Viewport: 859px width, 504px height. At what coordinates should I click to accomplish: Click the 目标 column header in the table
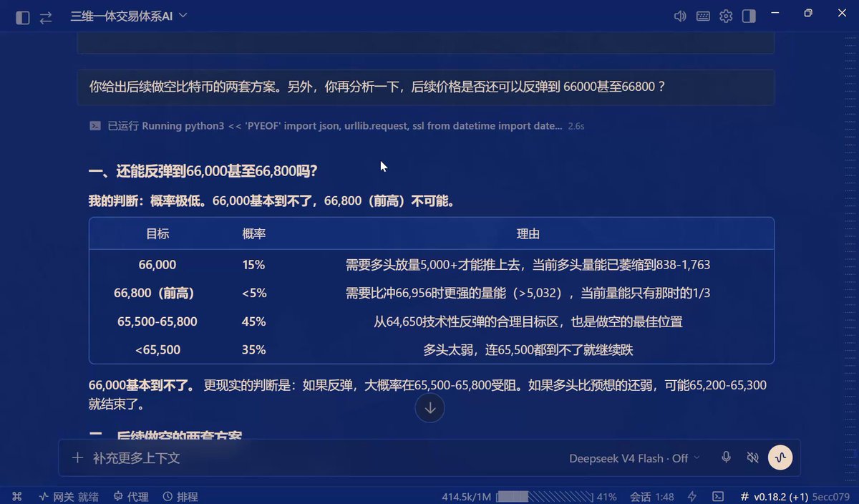(x=157, y=234)
